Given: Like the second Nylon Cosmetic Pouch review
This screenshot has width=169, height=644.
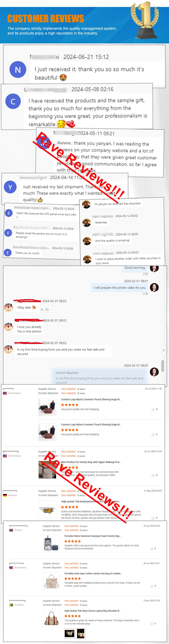Looking at the screenshot, I should [153, 435].
